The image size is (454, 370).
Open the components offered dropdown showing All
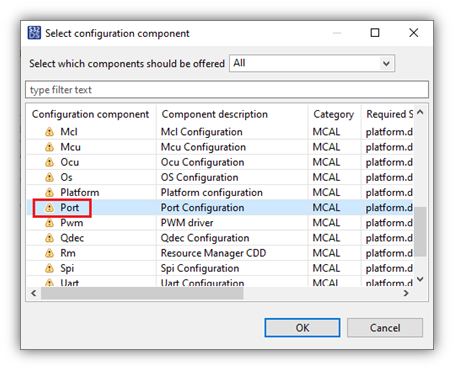[x=312, y=63]
